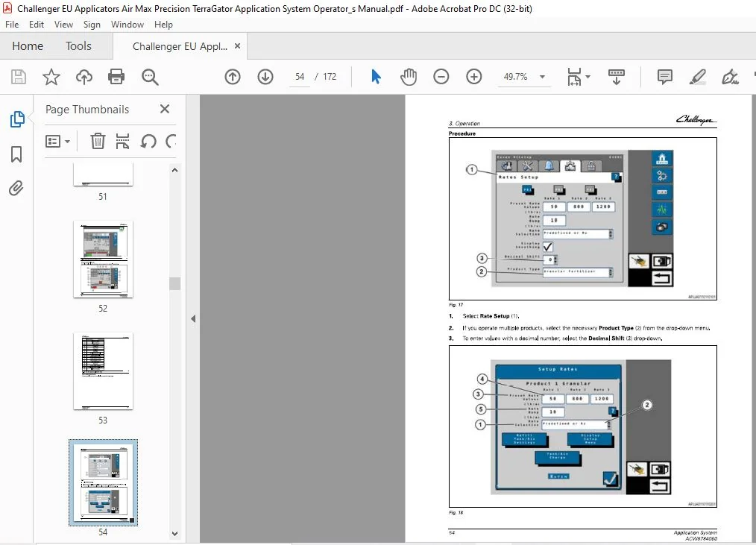This screenshot has width=756, height=545.
Task: Open the Attachments paperclip panel
Action: [16, 188]
